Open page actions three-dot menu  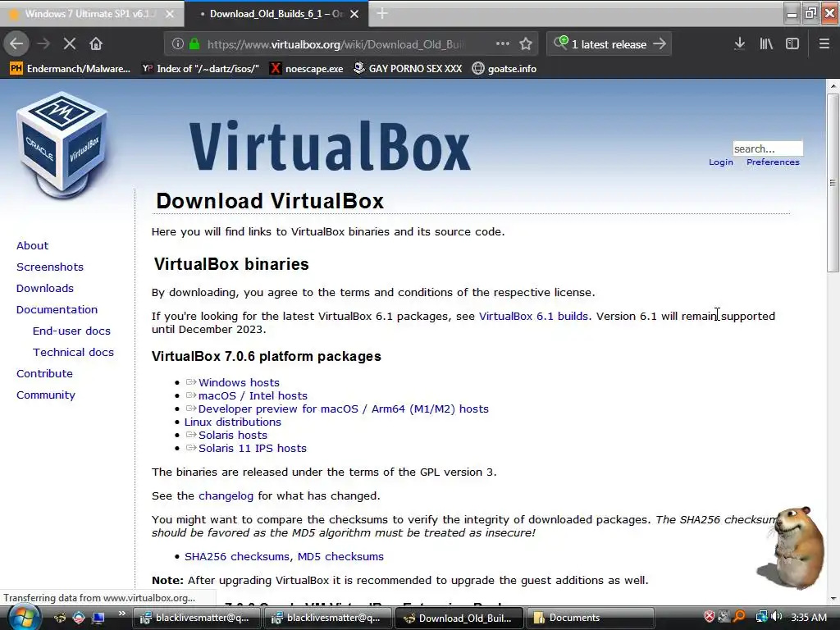(x=503, y=44)
